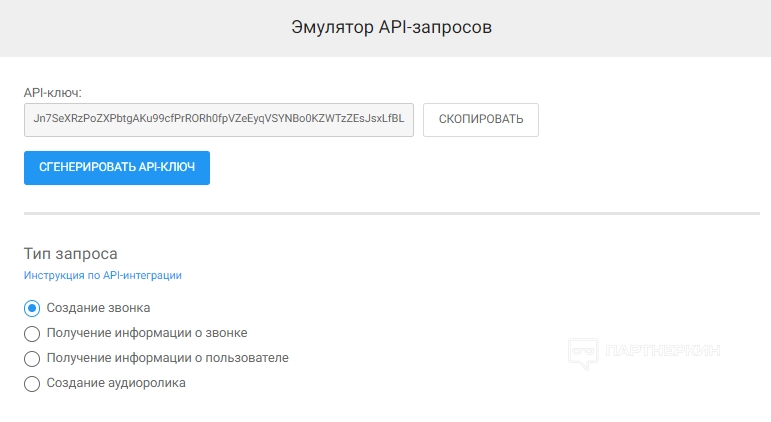771x422 pixels.
Task: Click the API-ключ field label
Action: point(52,93)
